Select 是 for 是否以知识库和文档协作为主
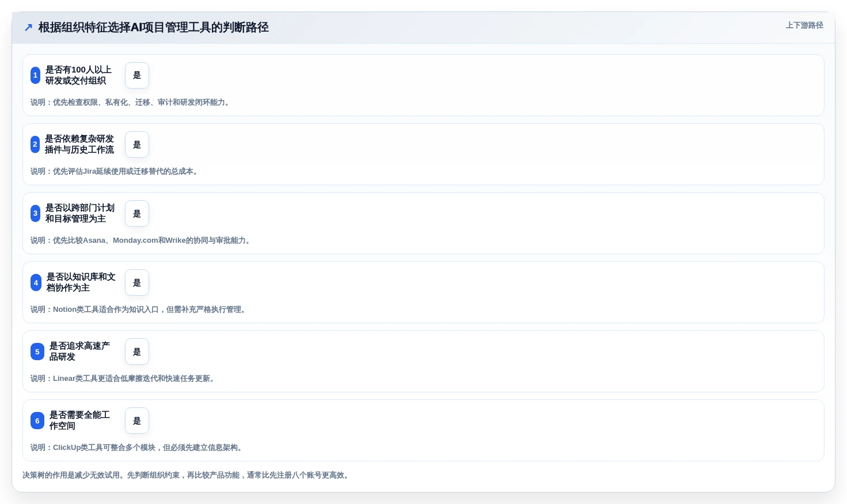This screenshot has height=504, width=847. (137, 282)
